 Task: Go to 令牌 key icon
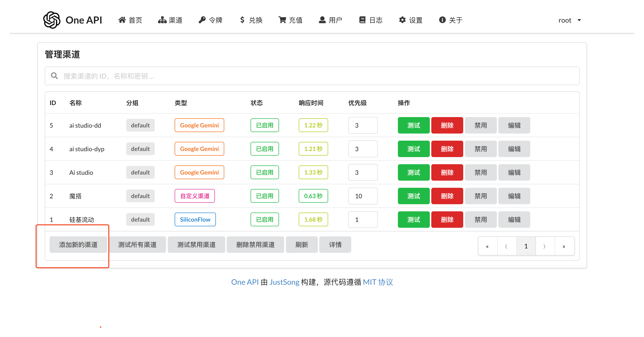coord(202,20)
